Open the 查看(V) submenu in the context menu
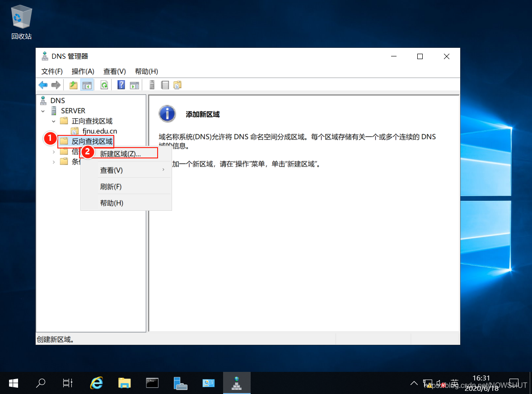Viewport: 532px width, 394px height. click(x=111, y=170)
